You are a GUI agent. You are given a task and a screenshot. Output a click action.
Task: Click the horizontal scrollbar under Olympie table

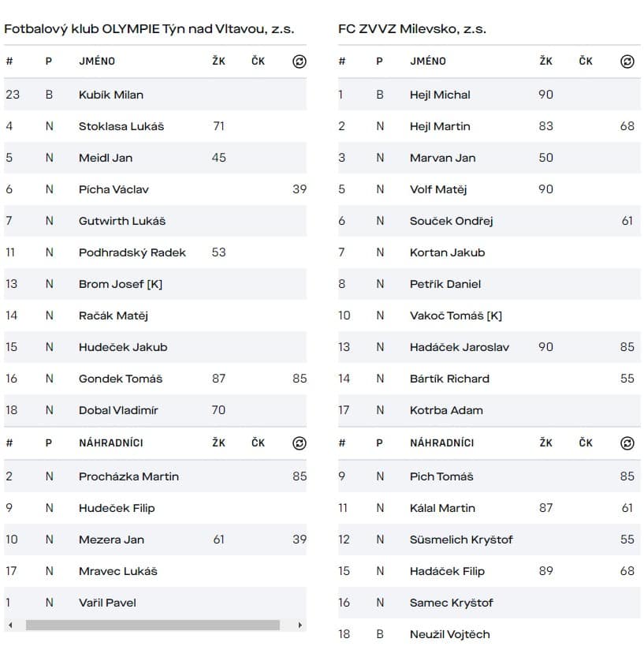pyautogui.click(x=153, y=625)
